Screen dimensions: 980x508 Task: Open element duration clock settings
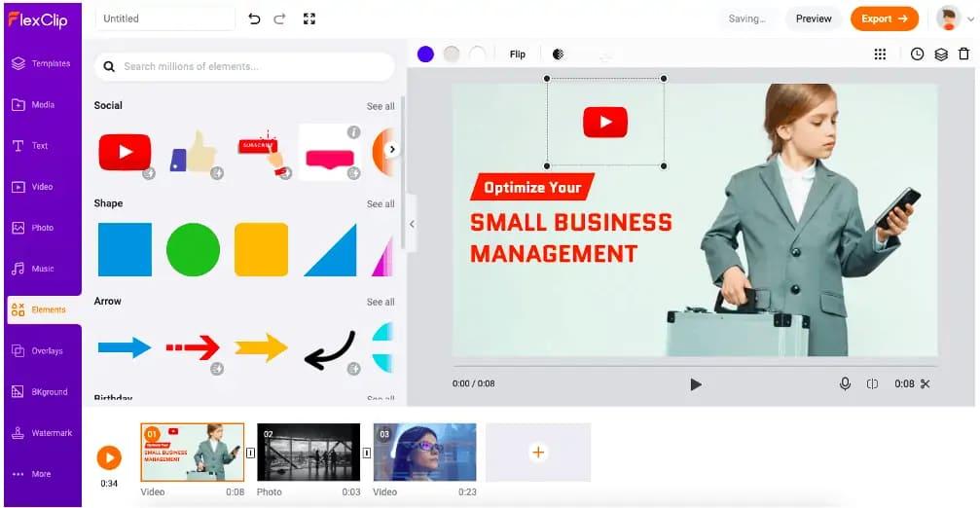(x=917, y=54)
